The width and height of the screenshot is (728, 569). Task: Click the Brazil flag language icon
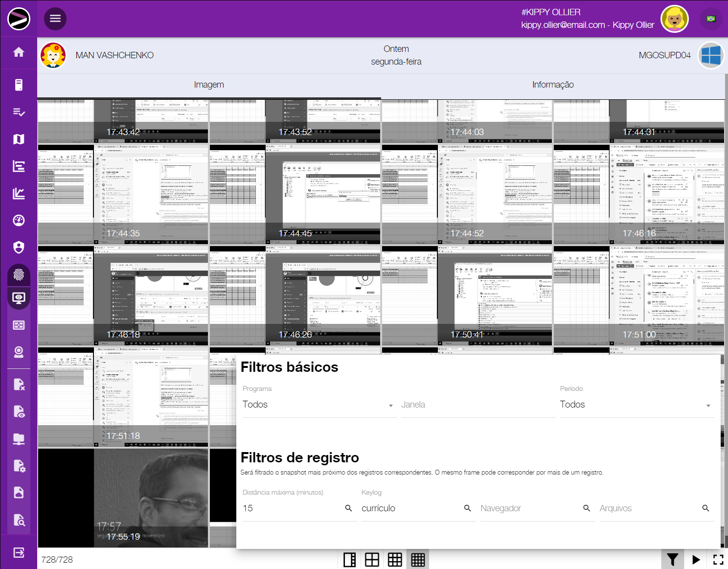[x=711, y=19]
